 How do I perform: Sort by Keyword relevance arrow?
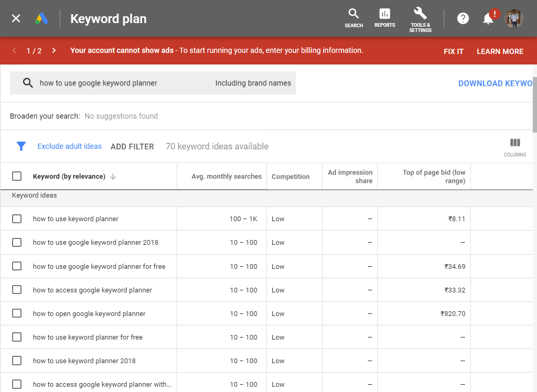point(113,177)
